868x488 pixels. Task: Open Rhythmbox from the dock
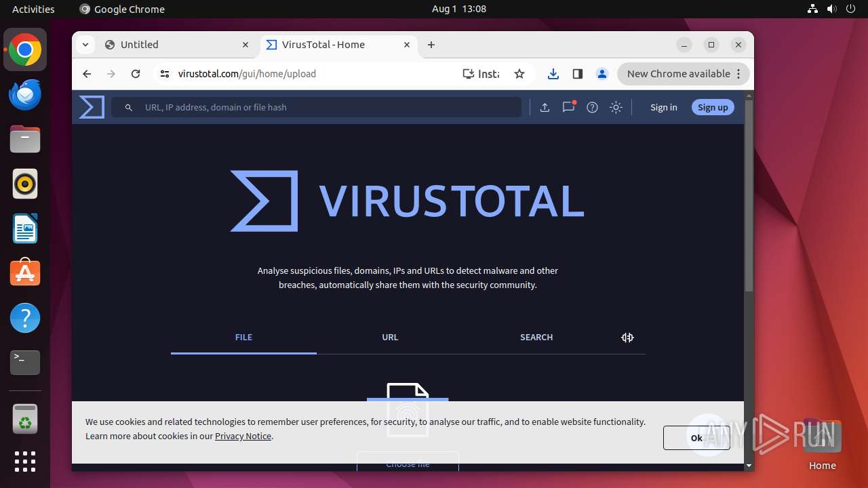[25, 184]
